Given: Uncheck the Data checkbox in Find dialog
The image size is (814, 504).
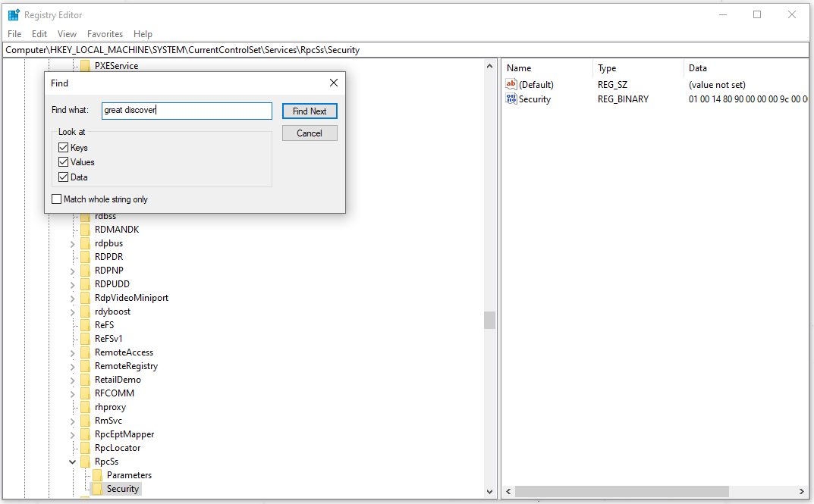Looking at the screenshot, I should (x=63, y=177).
